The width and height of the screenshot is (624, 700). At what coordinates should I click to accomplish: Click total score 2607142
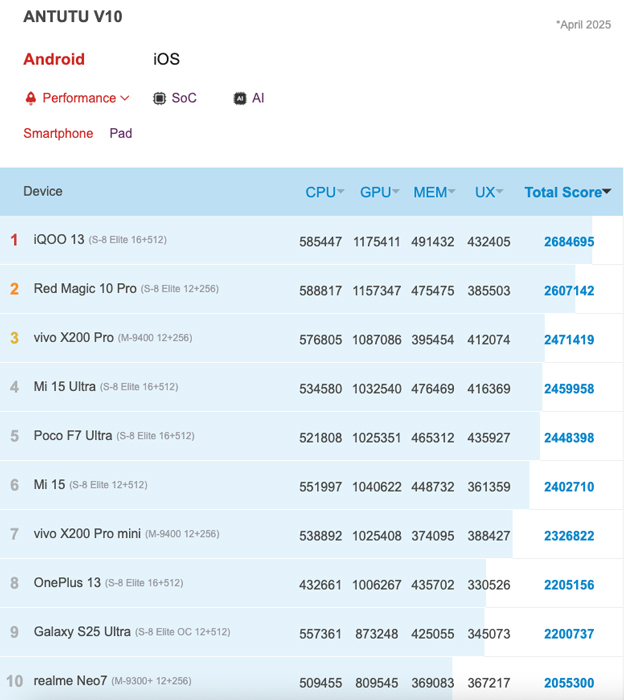click(569, 291)
